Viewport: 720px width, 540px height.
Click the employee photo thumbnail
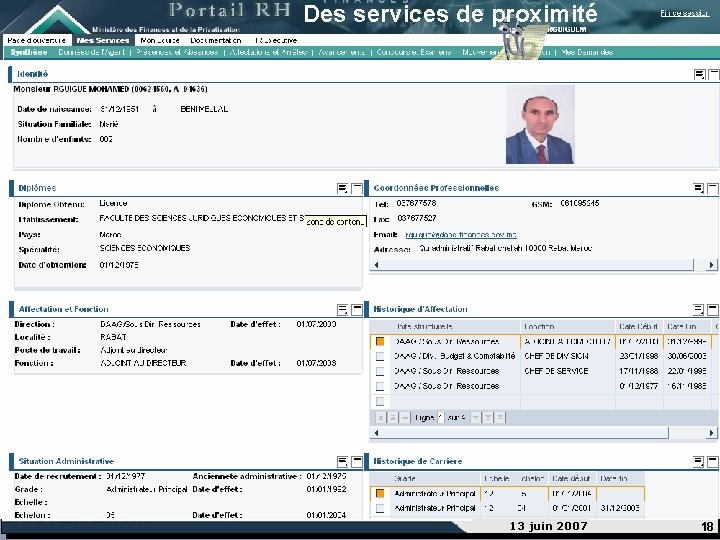(x=540, y=124)
